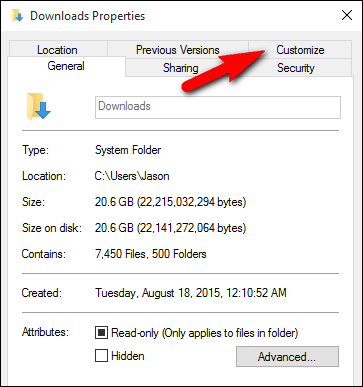This screenshot has height=387, width=363.
Task: Open the Advanced attributes dialog
Action: click(x=287, y=357)
